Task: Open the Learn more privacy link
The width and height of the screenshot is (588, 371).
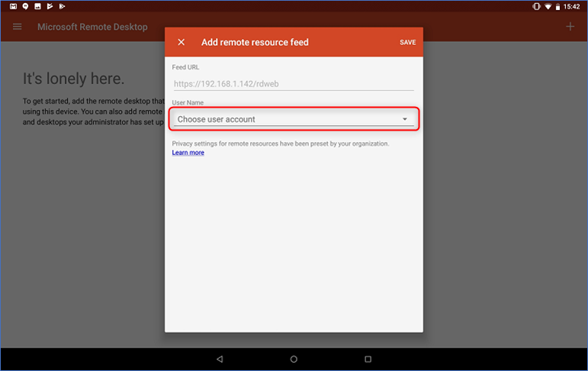Action: [188, 153]
